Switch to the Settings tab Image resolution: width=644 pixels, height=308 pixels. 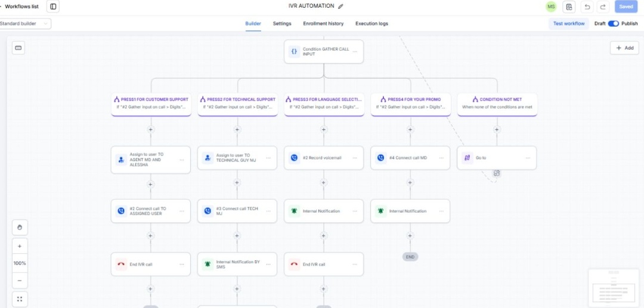pos(282,23)
